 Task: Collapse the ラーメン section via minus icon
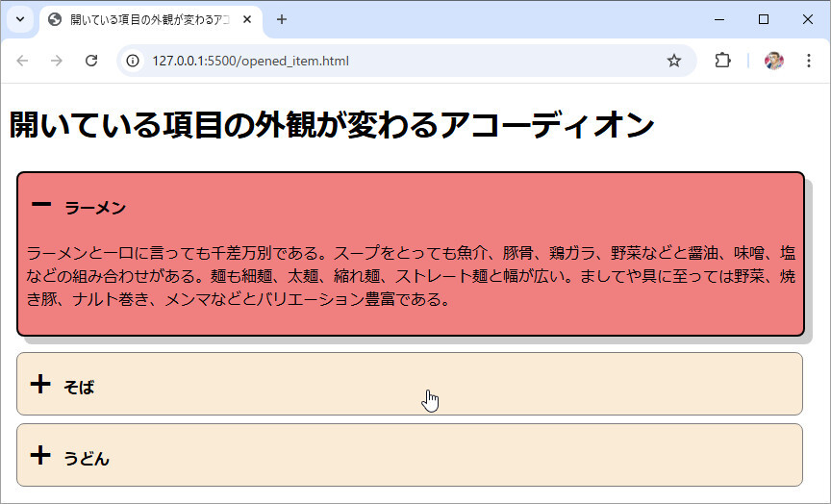coord(41,205)
